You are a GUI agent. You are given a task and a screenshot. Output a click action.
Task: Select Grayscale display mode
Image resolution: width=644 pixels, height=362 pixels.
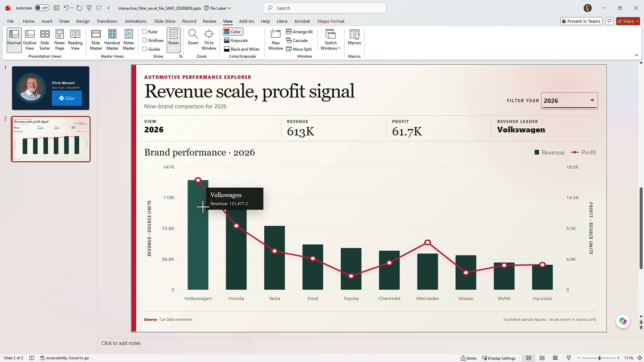[x=236, y=40]
